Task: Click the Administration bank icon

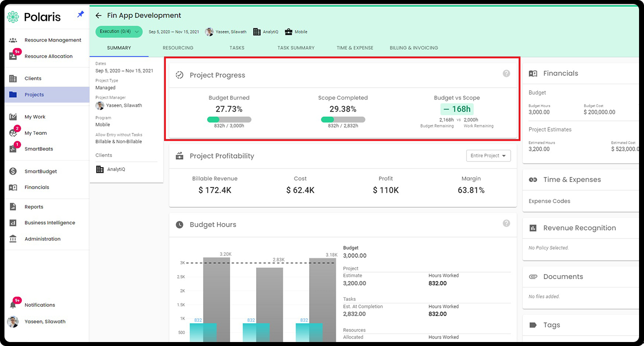Action: [13, 239]
